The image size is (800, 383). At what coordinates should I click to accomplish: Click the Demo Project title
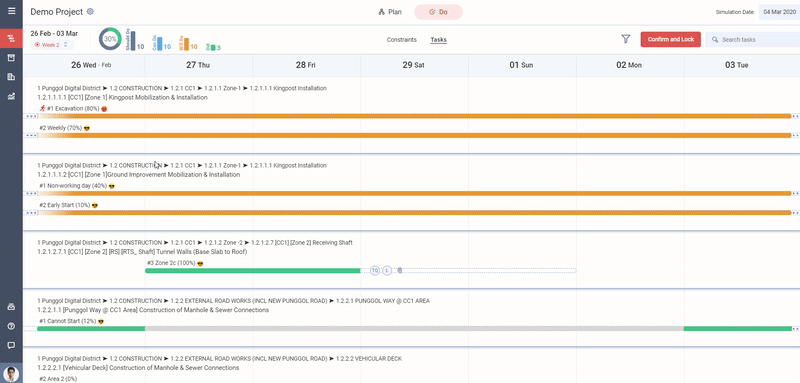[57, 12]
